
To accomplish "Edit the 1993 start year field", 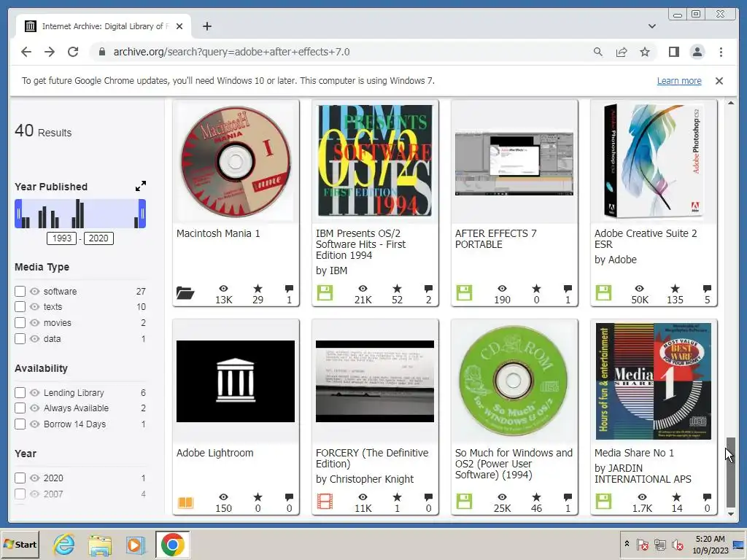I will tap(61, 238).
